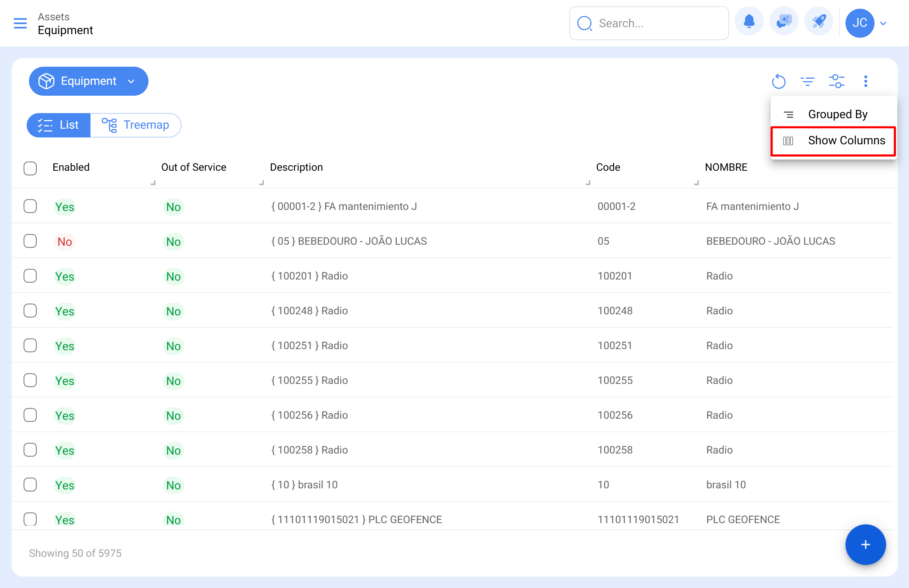Click the magnifier search icon
Viewport: 909px width, 588px height.
pos(585,23)
